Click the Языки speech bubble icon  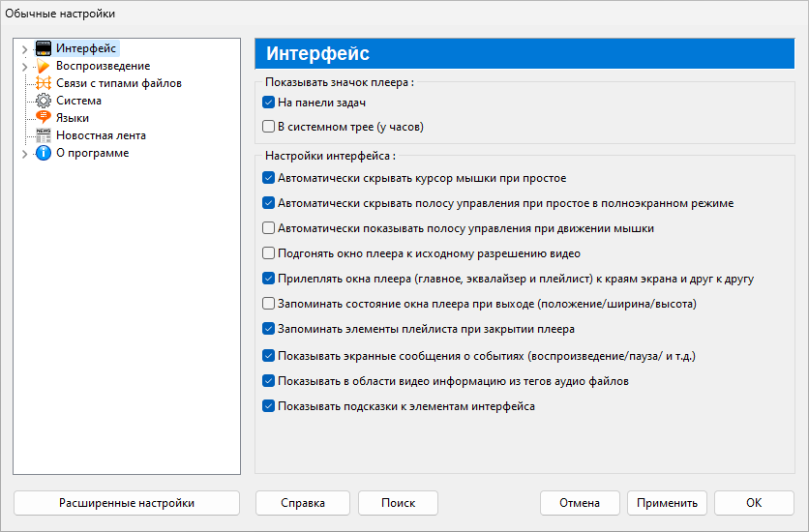pyautogui.click(x=43, y=118)
